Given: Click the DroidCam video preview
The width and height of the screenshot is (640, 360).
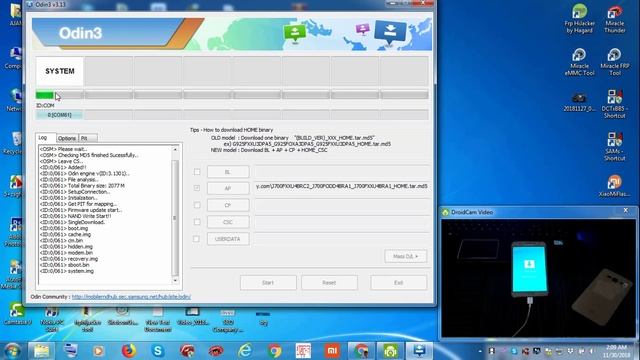Looking at the screenshot, I should click(x=538, y=278).
